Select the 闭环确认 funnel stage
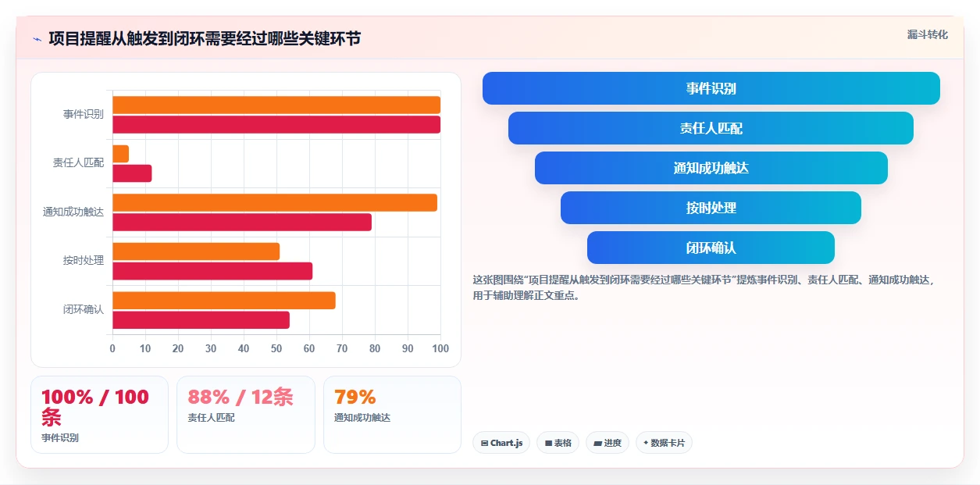 click(711, 248)
